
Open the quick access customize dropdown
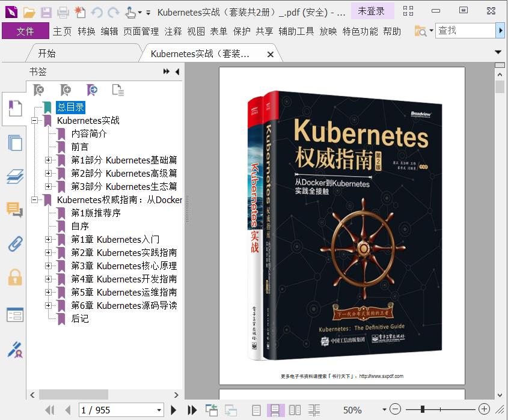coord(148,13)
